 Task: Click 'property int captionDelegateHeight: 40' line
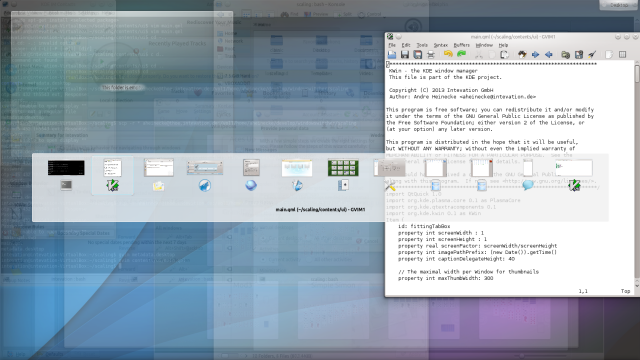[456, 259]
